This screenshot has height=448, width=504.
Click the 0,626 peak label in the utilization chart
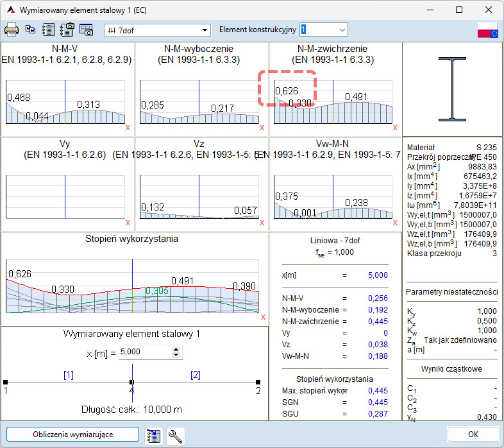(x=20, y=274)
